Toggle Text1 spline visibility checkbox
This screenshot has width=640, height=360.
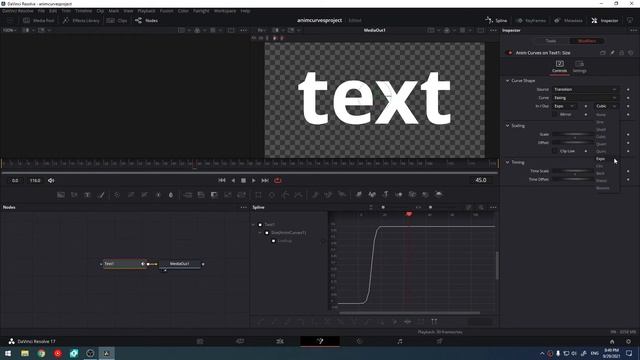[260, 224]
